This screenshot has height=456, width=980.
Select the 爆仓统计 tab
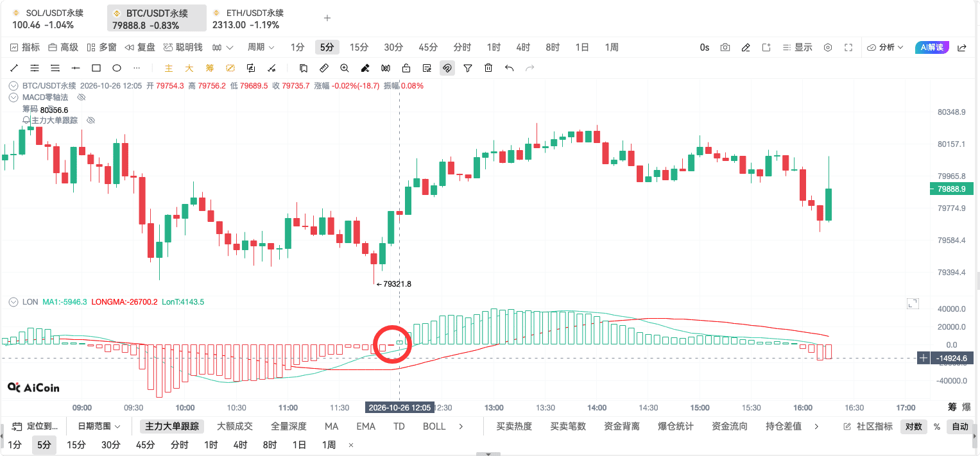coord(676,426)
